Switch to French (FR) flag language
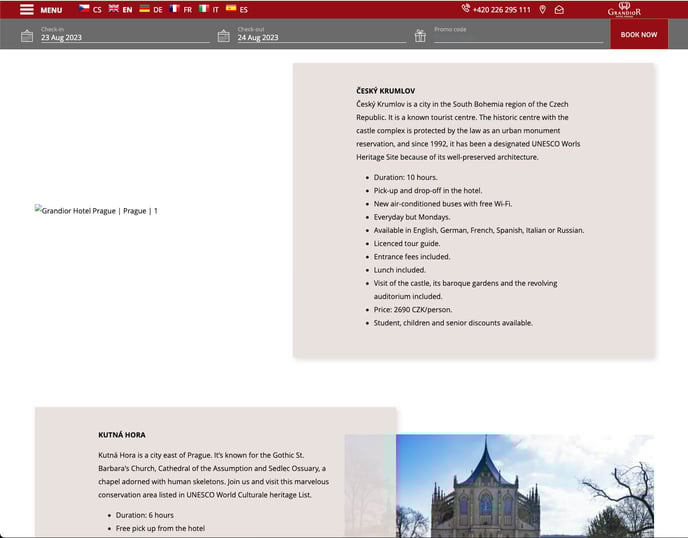688x538 pixels. [x=174, y=9]
